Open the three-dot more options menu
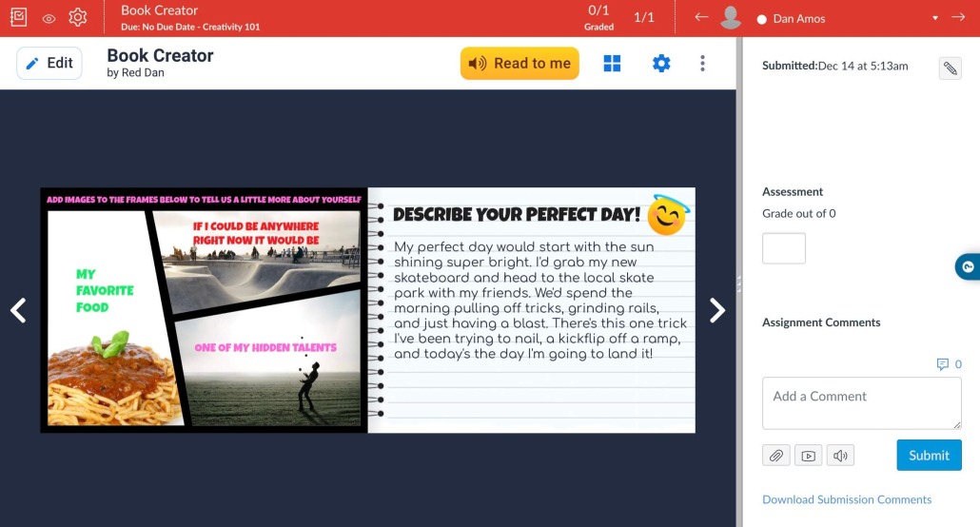Screen dimensions: 980x527 click(x=702, y=63)
